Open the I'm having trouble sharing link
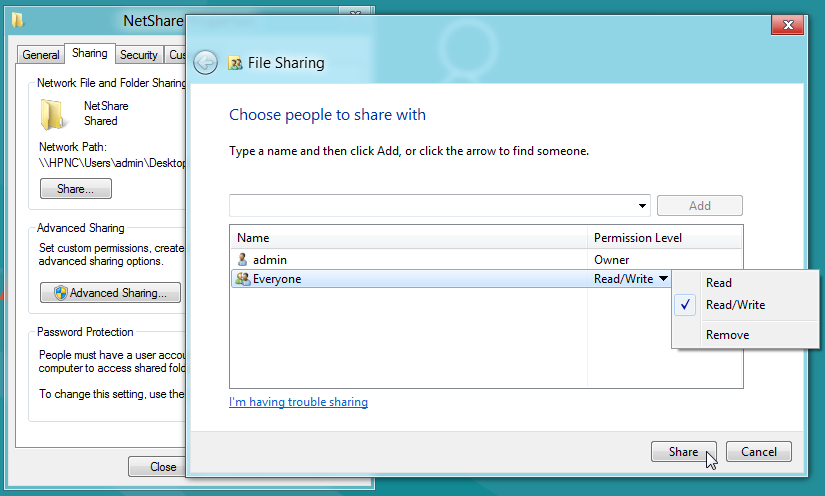The image size is (825, 496). point(298,402)
